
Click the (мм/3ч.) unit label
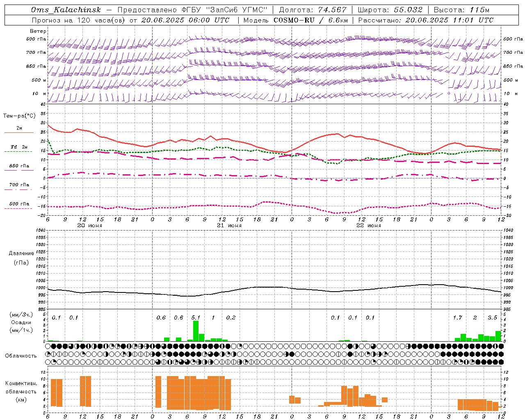pos(21,315)
